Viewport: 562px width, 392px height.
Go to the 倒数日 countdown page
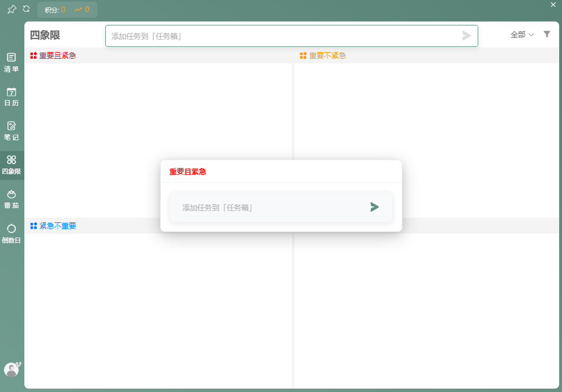(11, 233)
